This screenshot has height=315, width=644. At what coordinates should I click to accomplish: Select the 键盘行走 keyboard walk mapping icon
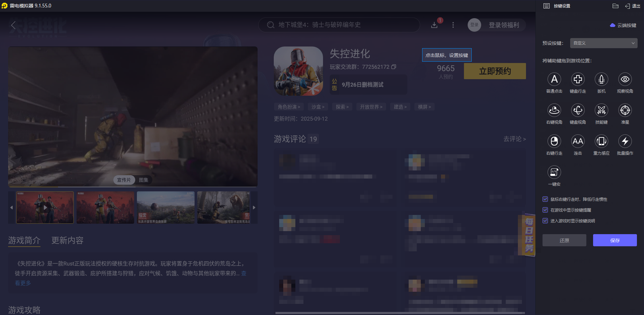pos(578,80)
